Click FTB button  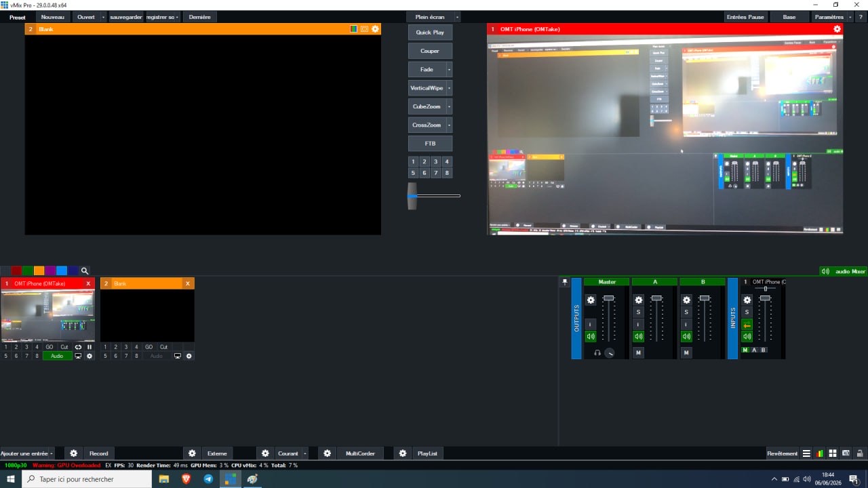(430, 144)
